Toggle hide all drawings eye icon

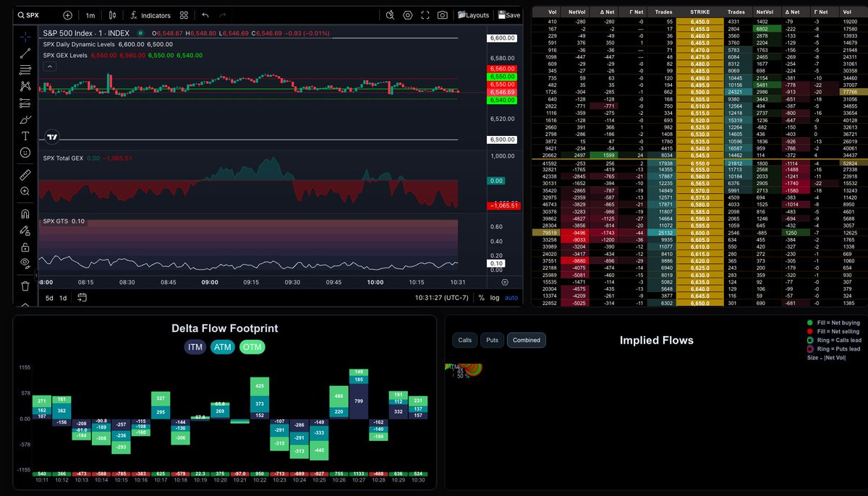pos(25,262)
